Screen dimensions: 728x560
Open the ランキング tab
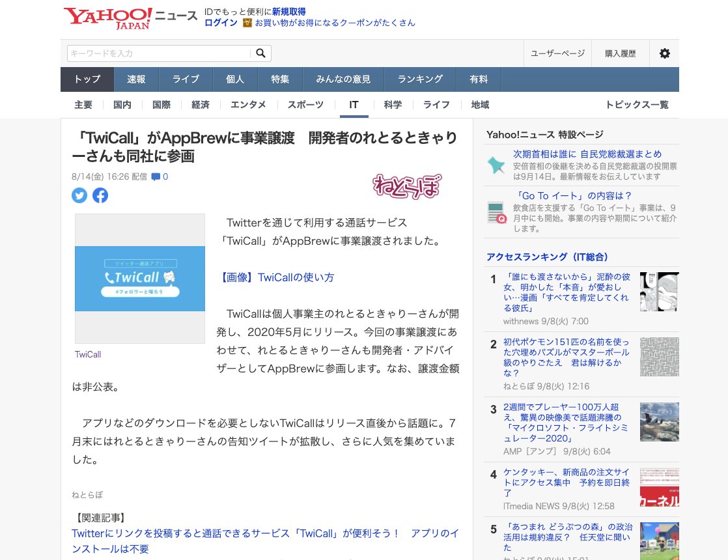(x=420, y=79)
